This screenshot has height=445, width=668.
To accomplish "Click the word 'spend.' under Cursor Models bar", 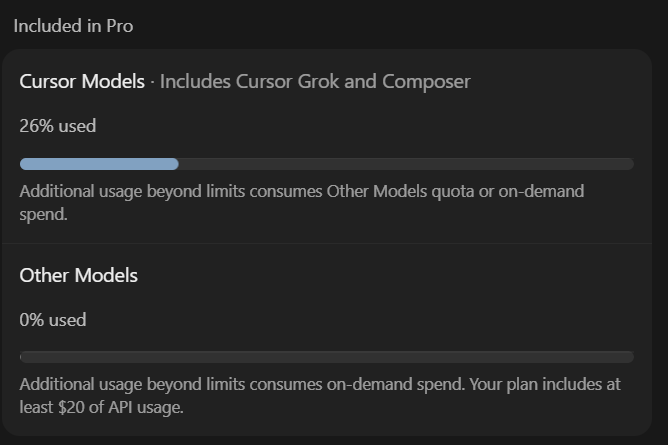I will (43, 215).
